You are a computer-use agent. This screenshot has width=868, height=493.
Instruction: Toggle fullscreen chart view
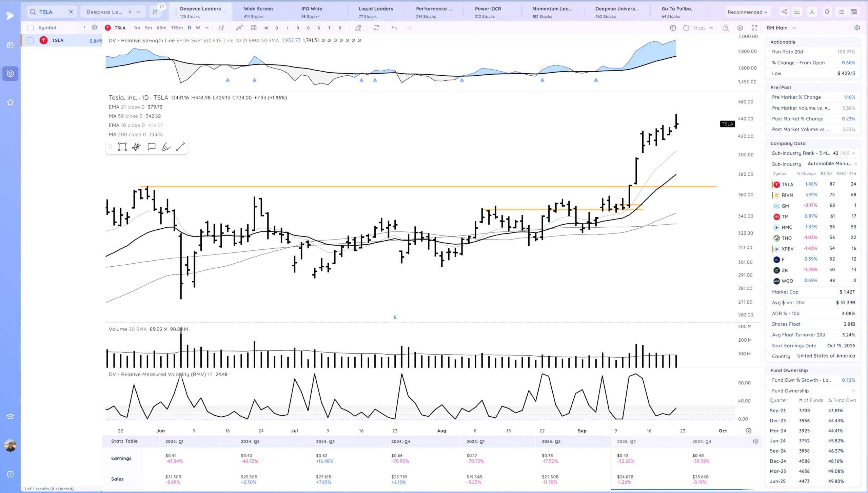pyautogui.click(x=754, y=28)
